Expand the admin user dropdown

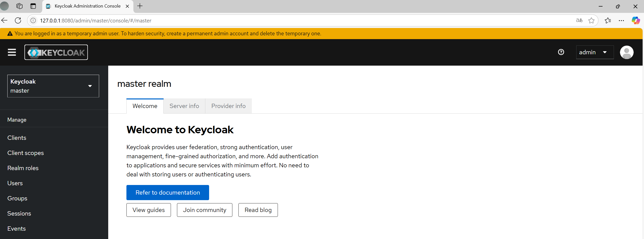[x=595, y=52]
